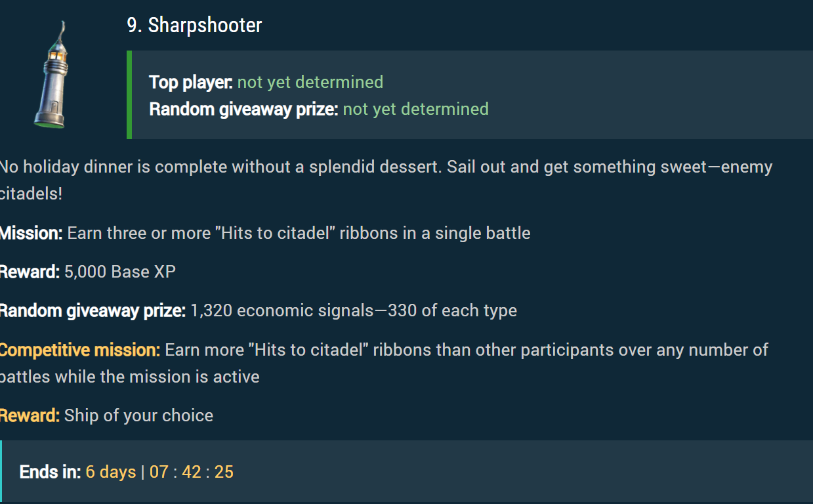Screen dimensions: 813x504
Task: Click the bold "Mission:" label
Action: [x=31, y=233]
